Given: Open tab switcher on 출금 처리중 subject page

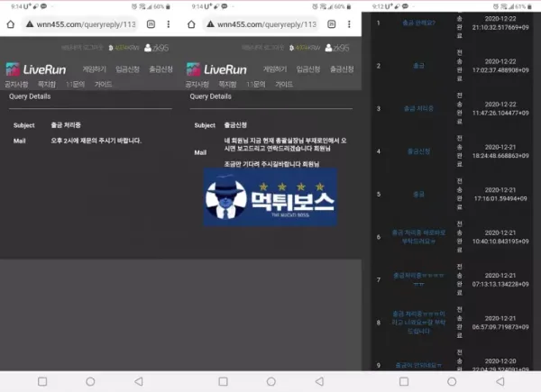Looking at the screenshot, I should coord(151,24).
